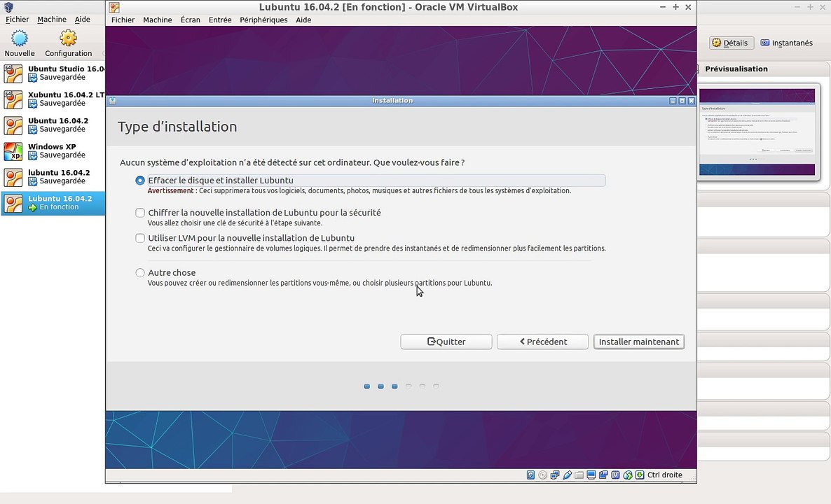Image resolution: width=831 pixels, height=504 pixels.
Task: Click the Précédent button
Action: [x=543, y=342]
